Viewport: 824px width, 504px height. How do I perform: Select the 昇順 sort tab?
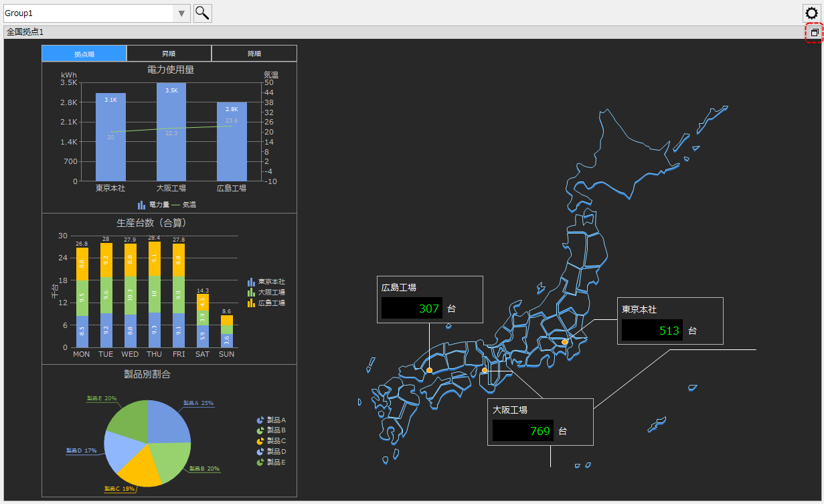point(169,54)
